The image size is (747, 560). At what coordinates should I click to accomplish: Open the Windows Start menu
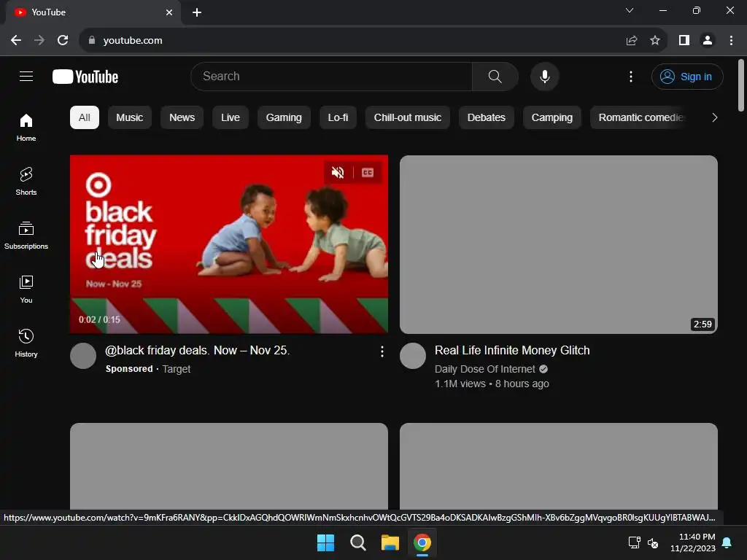(x=326, y=542)
